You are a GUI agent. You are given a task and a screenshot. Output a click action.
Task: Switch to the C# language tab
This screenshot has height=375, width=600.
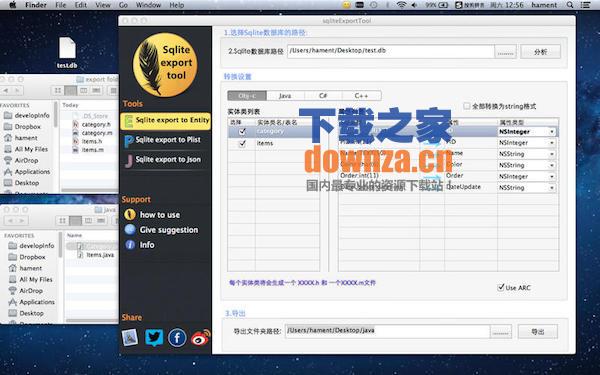pyautogui.click(x=323, y=96)
